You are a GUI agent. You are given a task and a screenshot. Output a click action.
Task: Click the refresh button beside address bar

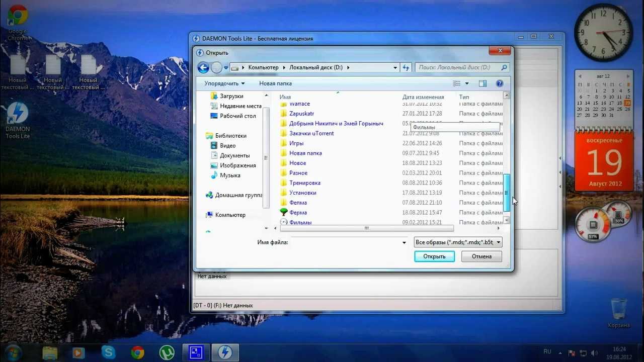pyautogui.click(x=406, y=67)
